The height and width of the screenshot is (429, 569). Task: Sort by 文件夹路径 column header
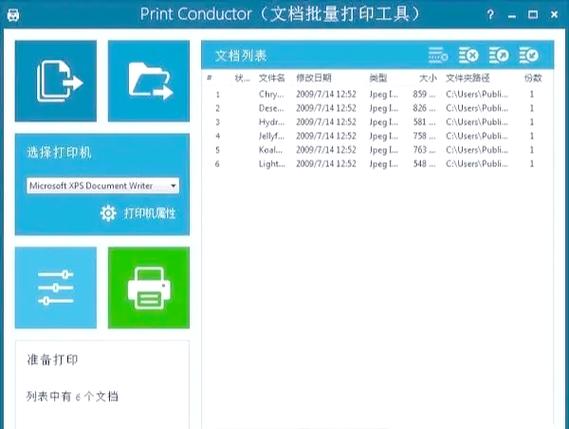coord(468,78)
